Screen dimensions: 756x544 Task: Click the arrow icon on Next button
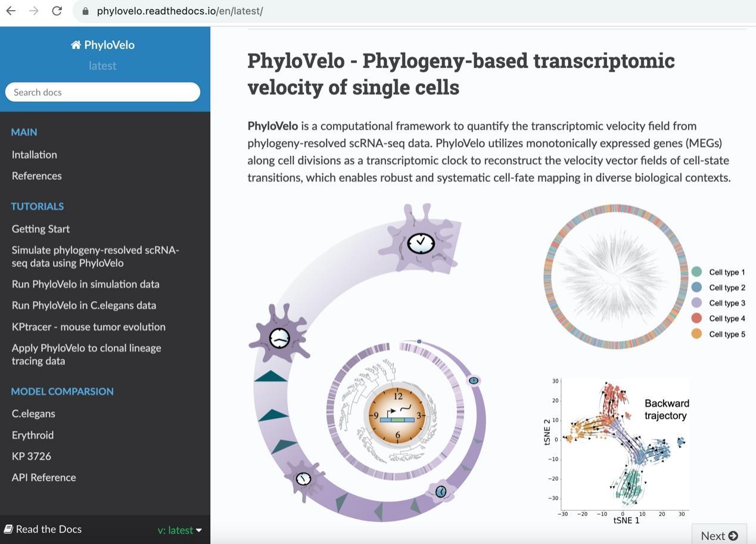(733, 536)
